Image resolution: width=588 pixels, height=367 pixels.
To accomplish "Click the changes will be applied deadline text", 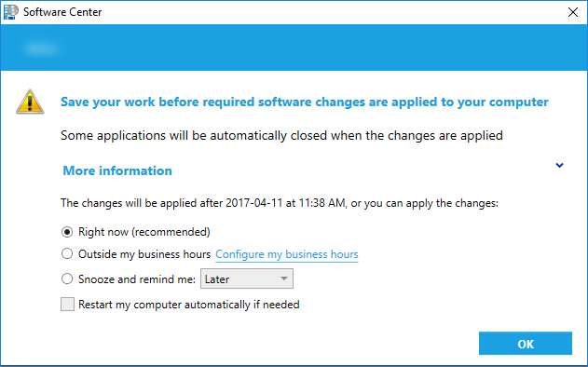I will point(280,203).
